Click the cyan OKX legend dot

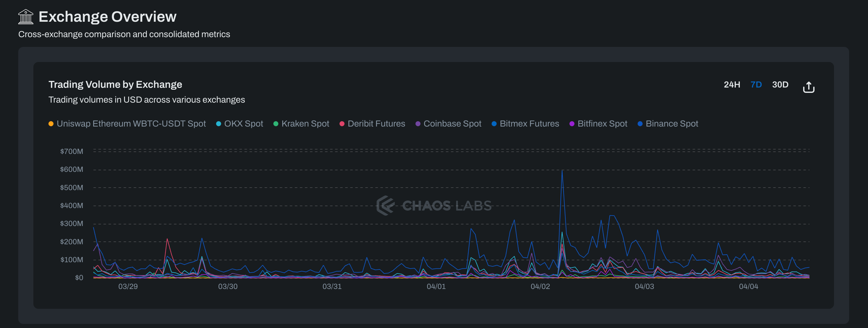218,124
